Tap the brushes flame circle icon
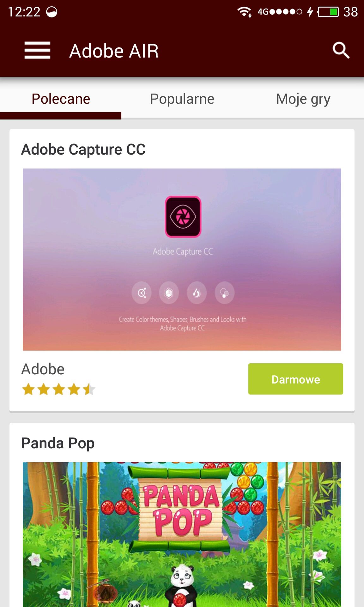 point(197,293)
